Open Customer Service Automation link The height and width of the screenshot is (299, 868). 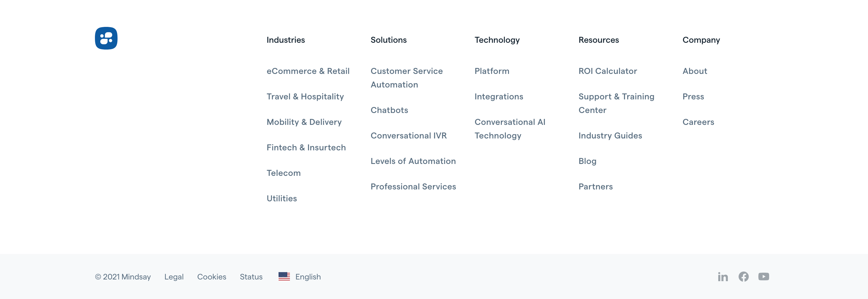[406, 78]
